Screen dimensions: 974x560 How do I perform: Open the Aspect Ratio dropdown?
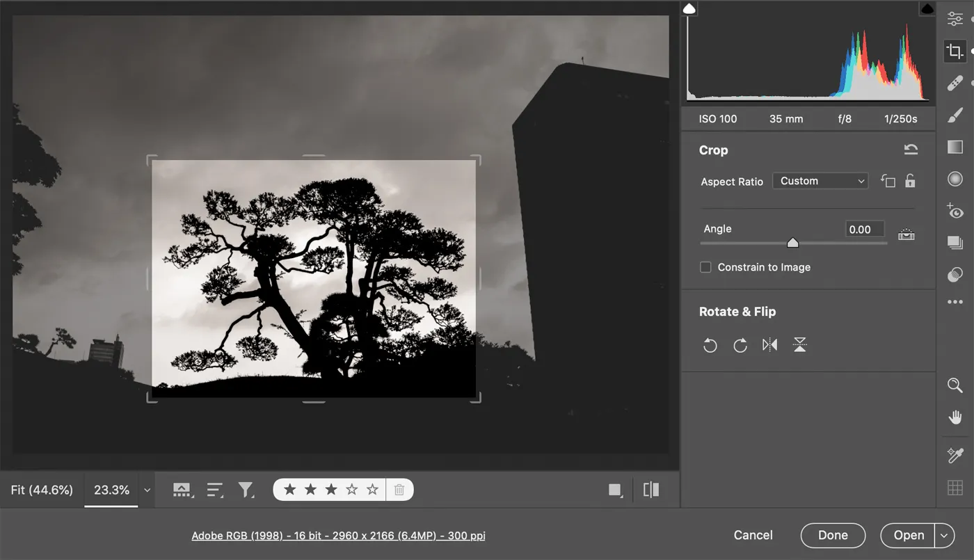pos(820,181)
